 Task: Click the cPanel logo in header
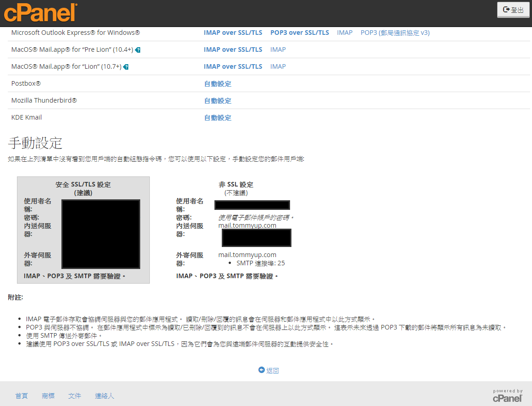point(40,12)
